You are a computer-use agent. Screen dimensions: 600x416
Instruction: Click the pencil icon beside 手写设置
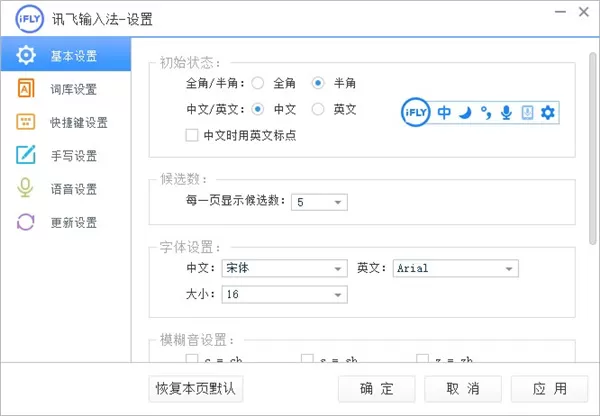[26, 155]
